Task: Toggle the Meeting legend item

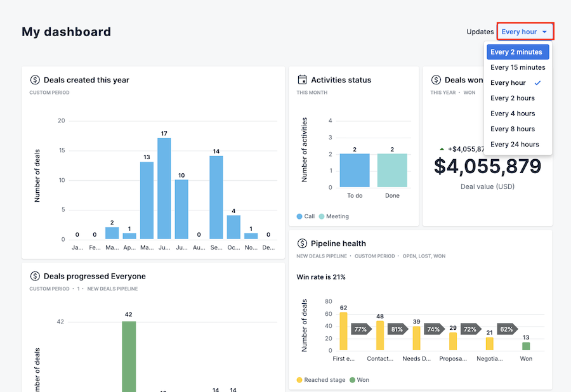Action: 333,216
